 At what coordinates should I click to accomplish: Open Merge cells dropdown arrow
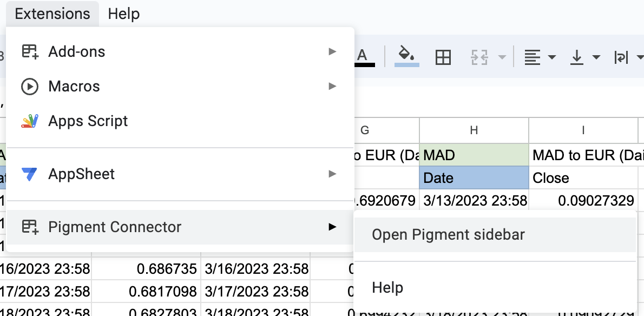pyautogui.click(x=502, y=57)
